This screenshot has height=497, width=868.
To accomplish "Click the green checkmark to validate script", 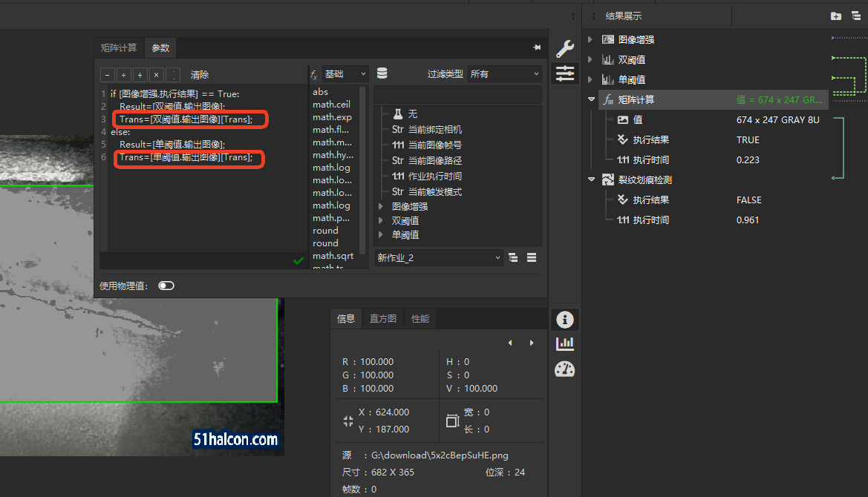I will point(298,260).
